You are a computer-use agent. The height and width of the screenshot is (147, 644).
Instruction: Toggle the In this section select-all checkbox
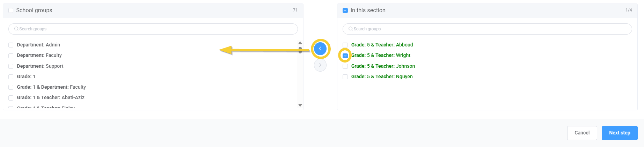pos(345,10)
